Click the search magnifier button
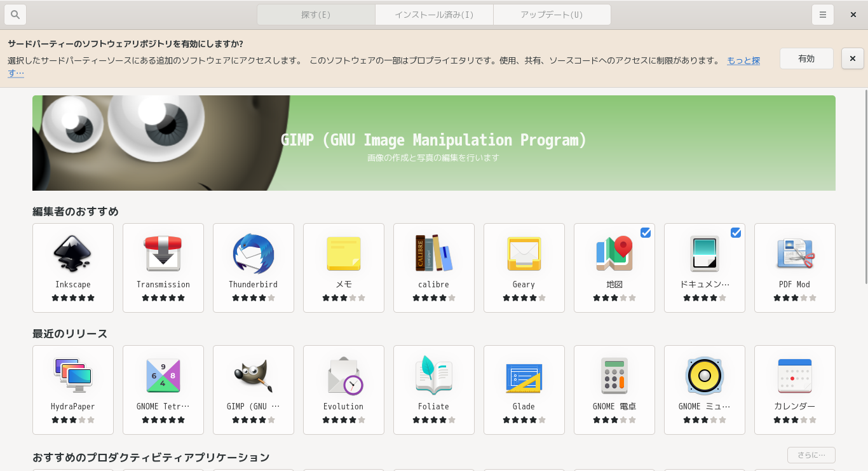This screenshot has width=868, height=471. pyautogui.click(x=15, y=15)
